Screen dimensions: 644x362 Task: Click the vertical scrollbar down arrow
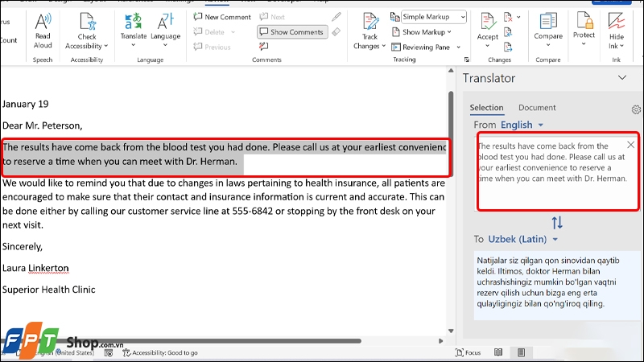point(451,331)
